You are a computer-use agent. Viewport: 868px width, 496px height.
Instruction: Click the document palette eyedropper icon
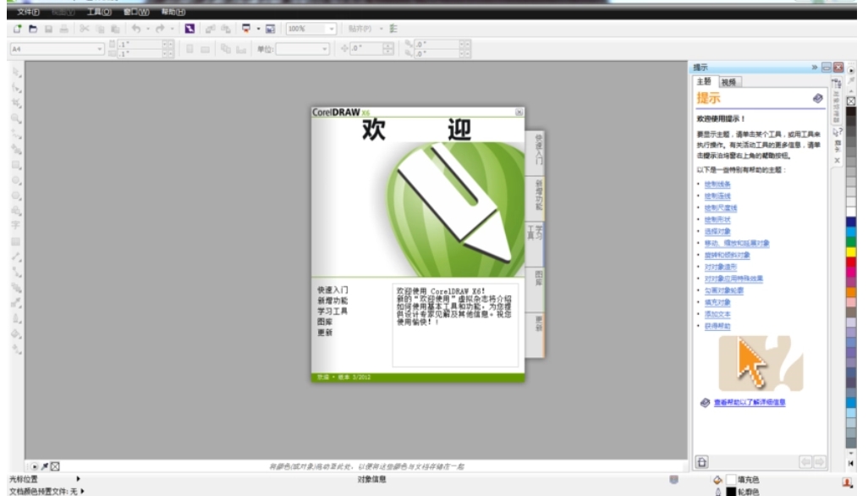(45, 466)
